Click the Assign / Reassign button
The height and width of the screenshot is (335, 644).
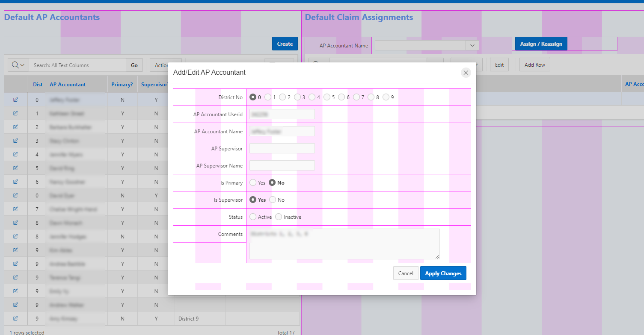[541, 44]
